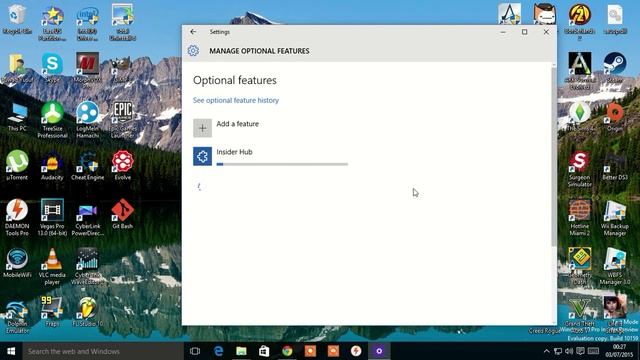
Task: Select the Insider Hub puzzle icon
Action: pyautogui.click(x=202, y=156)
